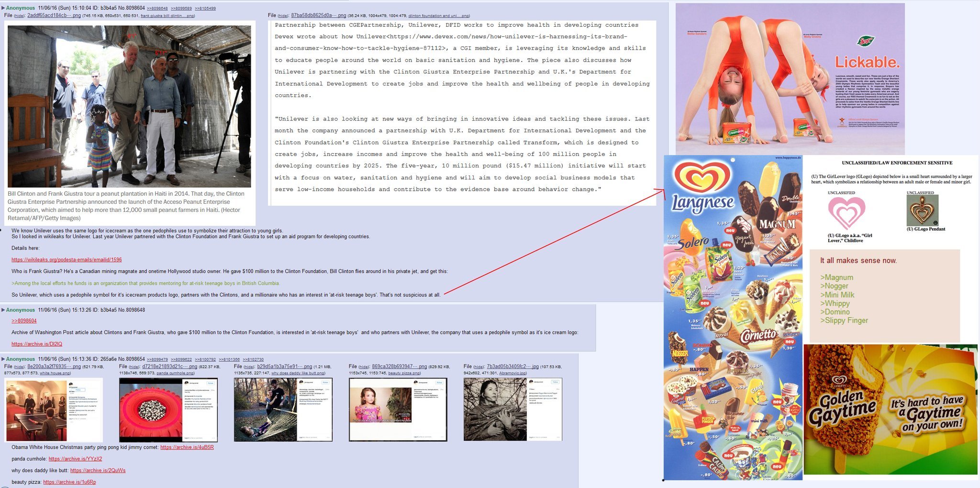Viewport: 980px width, 488px height.
Task: Hide the 2addf65acd184cb file
Action: (19, 16)
